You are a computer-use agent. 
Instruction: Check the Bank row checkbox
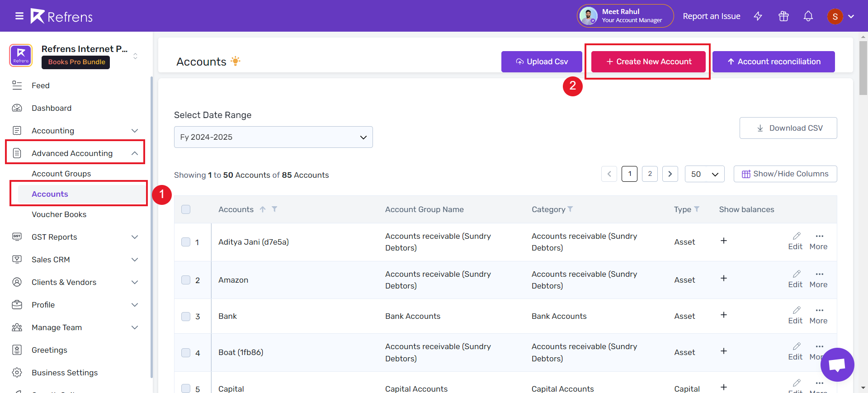coord(186,317)
